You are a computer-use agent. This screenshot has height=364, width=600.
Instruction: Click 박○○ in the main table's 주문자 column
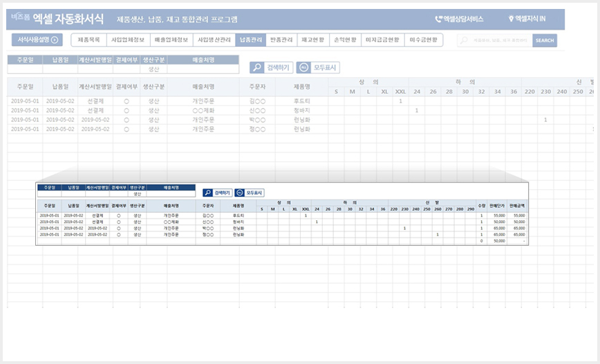pos(257,119)
